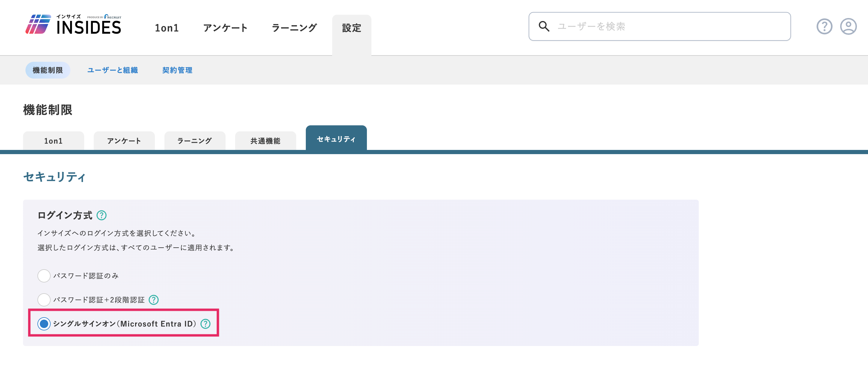Viewport: 868px width, 385px height.
Task: Switch to the 1on1 restriction tab
Action: [x=53, y=141]
